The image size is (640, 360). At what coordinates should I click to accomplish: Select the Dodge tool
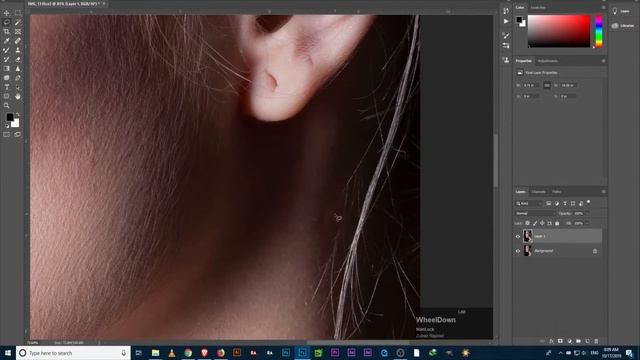(x=7, y=78)
